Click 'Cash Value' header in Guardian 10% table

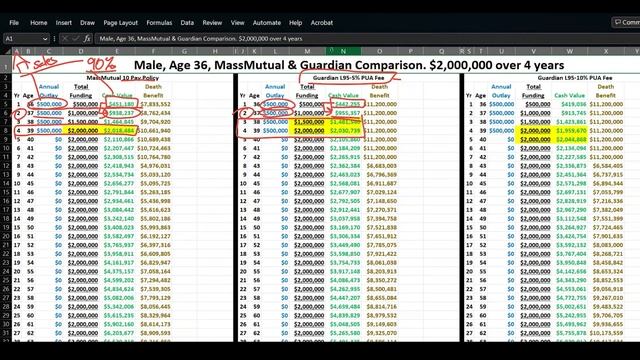point(569,96)
